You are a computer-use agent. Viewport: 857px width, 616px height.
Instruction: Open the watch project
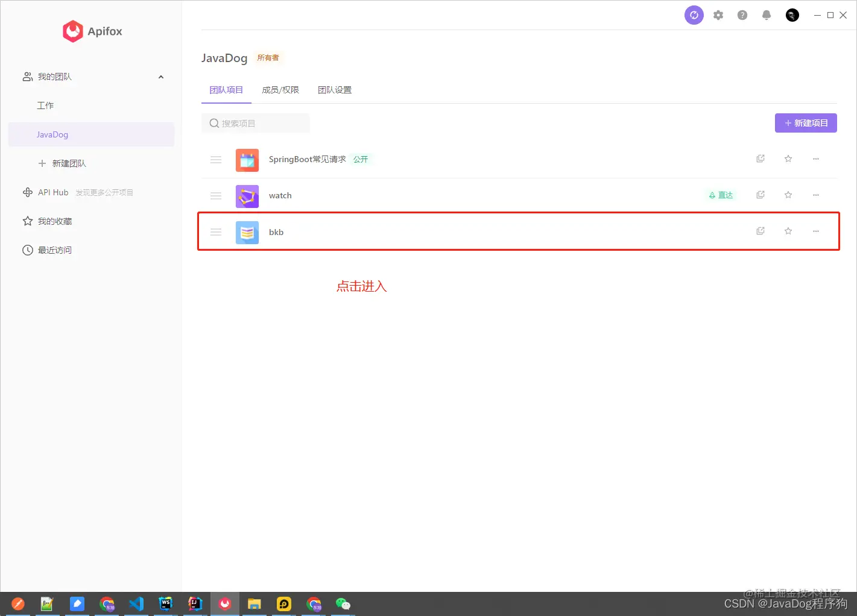click(280, 195)
